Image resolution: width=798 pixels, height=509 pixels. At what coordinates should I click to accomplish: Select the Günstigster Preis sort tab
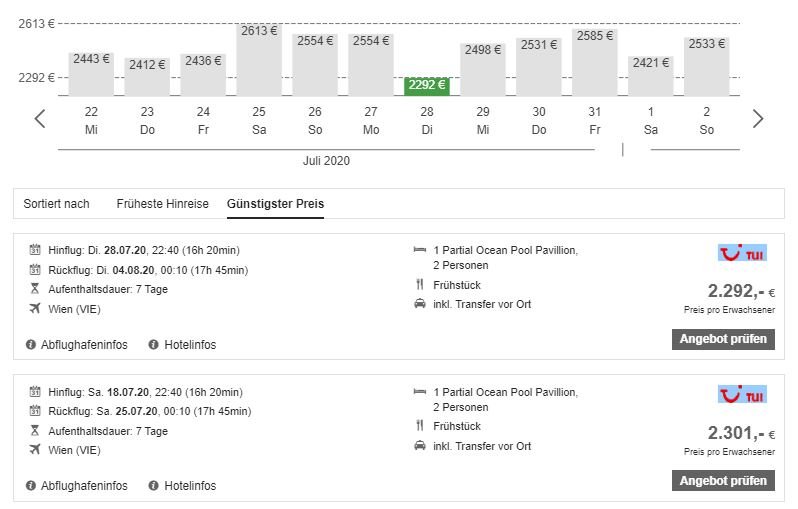(x=275, y=204)
